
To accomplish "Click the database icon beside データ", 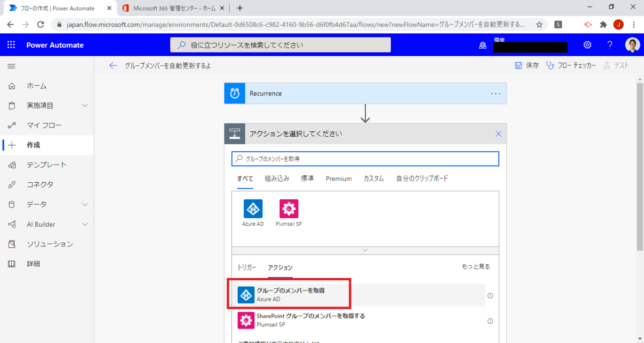I will tap(12, 204).
